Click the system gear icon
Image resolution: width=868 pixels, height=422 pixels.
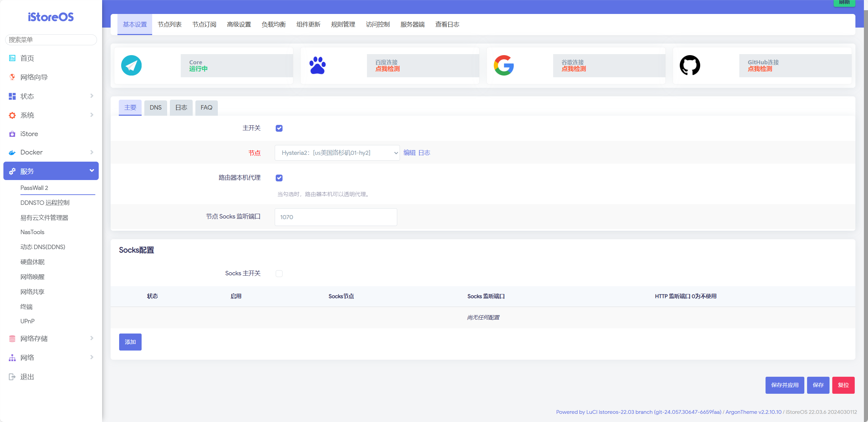tap(12, 115)
